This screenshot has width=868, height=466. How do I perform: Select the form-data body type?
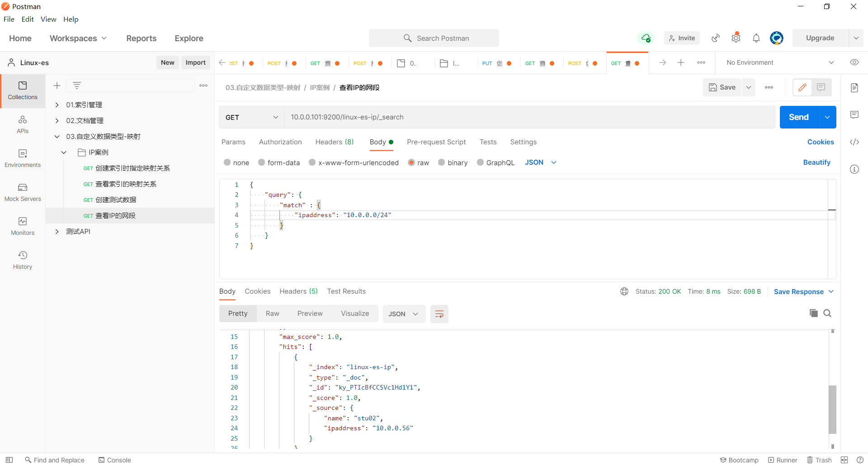262,162
